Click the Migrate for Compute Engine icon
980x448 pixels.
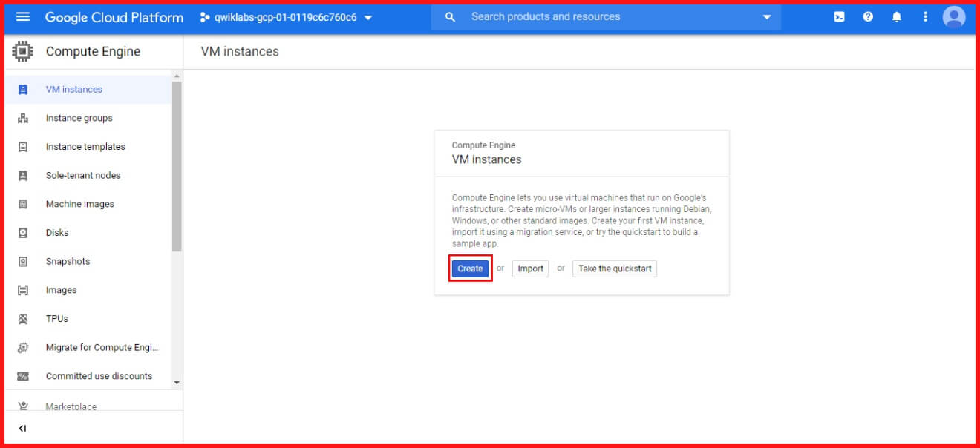(23, 348)
